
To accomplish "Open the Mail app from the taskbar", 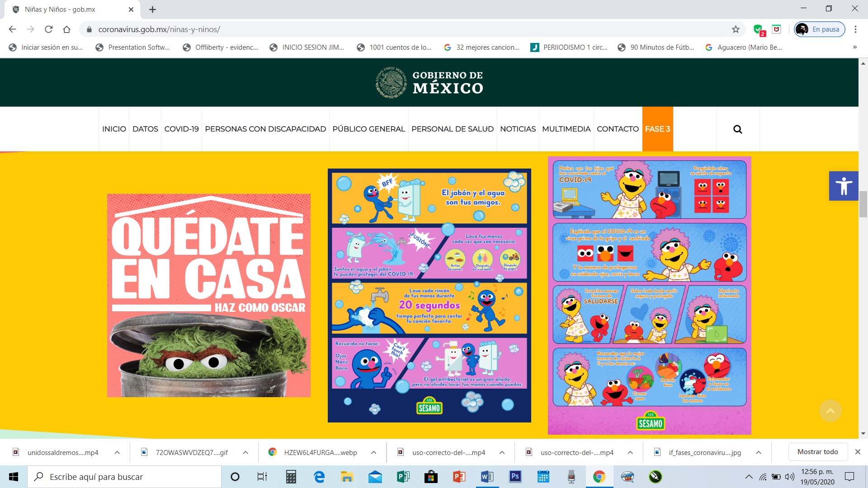I will point(375,477).
